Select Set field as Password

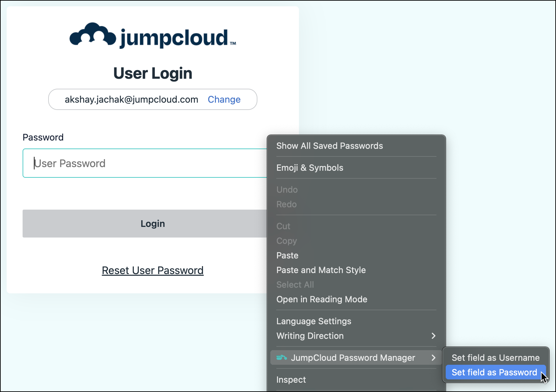[x=494, y=372]
